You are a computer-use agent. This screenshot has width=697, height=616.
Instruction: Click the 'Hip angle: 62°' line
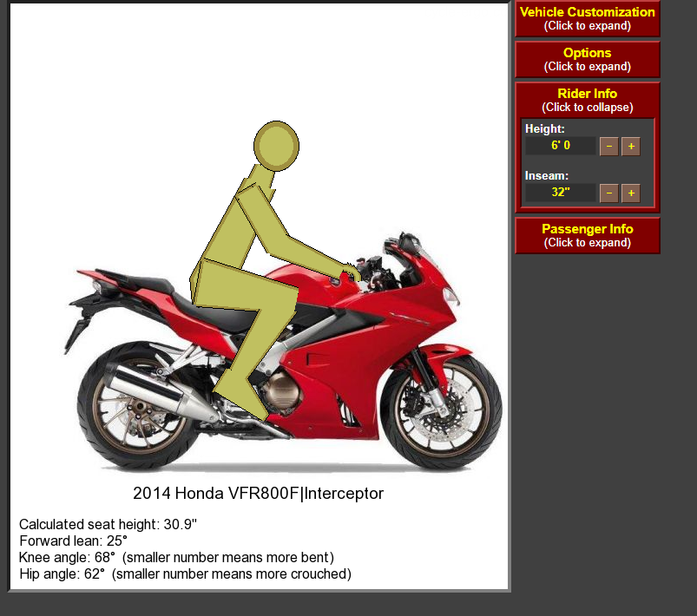click(x=186, y=573)
